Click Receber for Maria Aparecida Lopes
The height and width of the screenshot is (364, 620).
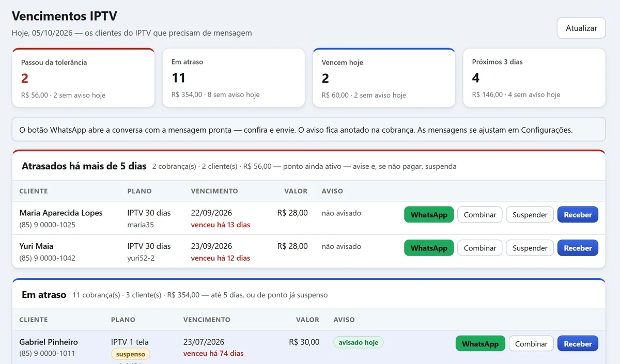pyautogui.click(x=578, y=215)
